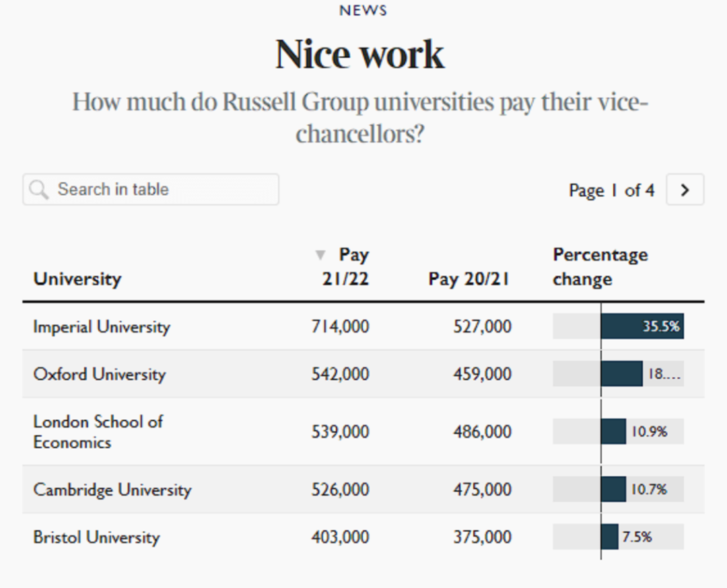Select the Cambridge University row name
This screenshot has width=727, height=588.
[x=112, y=489]
